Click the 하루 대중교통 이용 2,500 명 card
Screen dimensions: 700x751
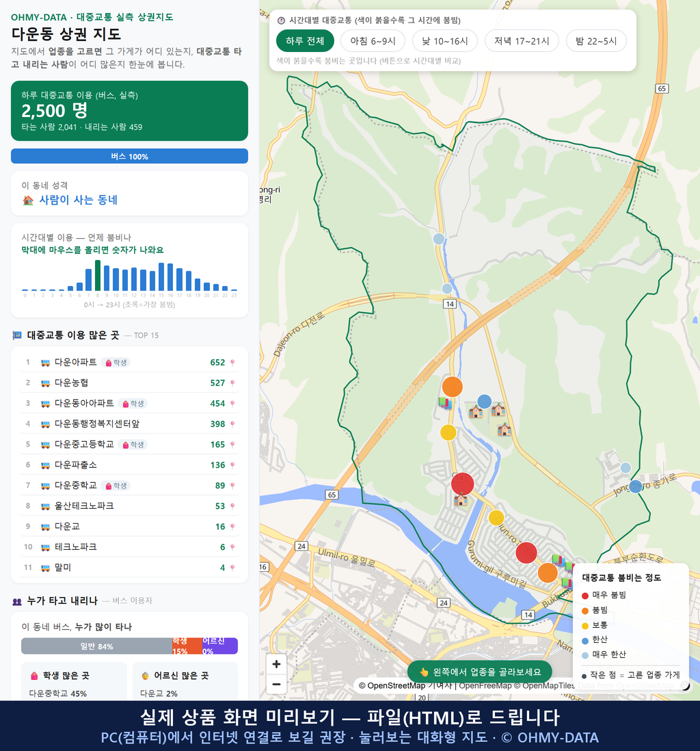click(129, 111)
